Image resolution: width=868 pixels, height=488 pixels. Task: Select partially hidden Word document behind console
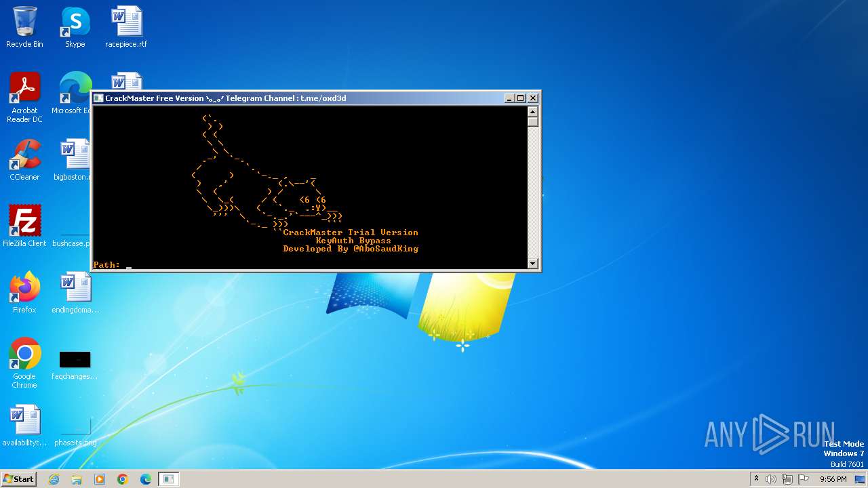coord(126,81)
